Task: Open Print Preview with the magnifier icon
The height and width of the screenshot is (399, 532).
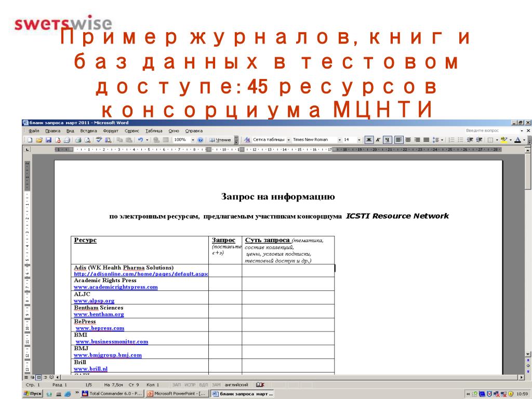Action: click(x=87, y=140)
